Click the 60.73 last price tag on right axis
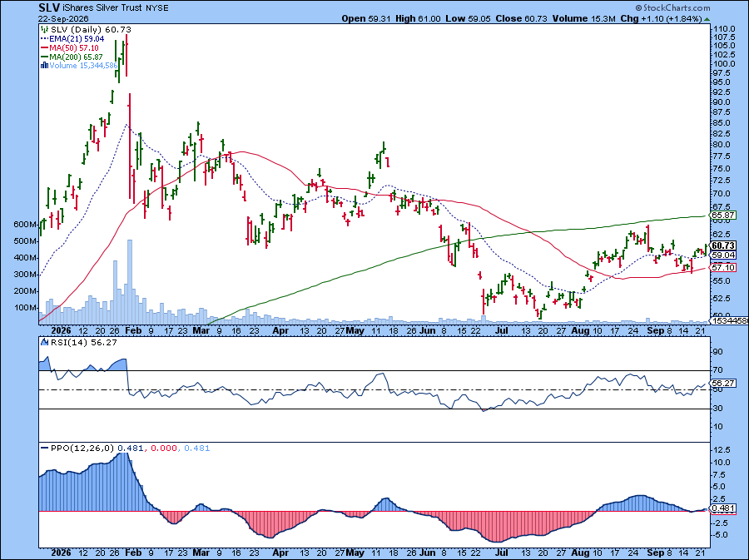Image resolution: width=749 pixels, height=560 pixels. coord(723,245)
